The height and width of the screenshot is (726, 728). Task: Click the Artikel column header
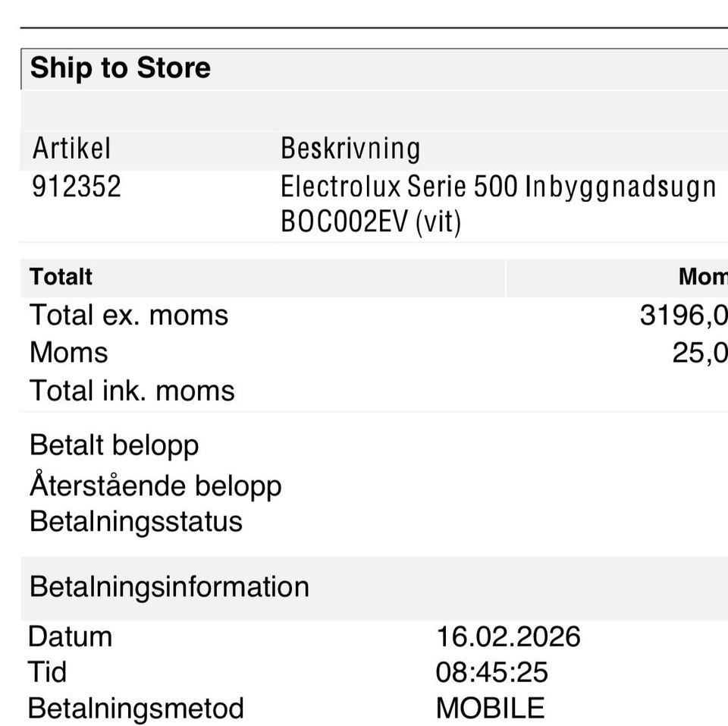pyautogui.click(x=71, y=148)
